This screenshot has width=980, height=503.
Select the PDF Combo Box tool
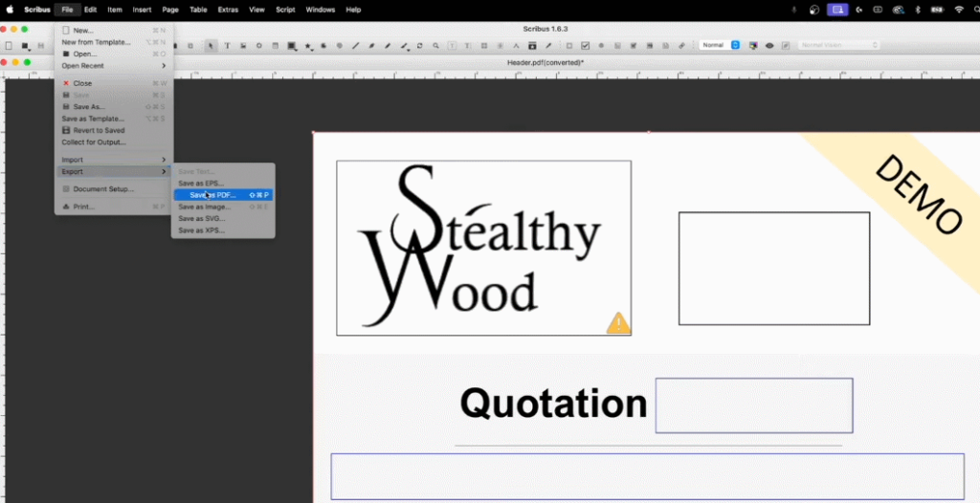point(634,46)
